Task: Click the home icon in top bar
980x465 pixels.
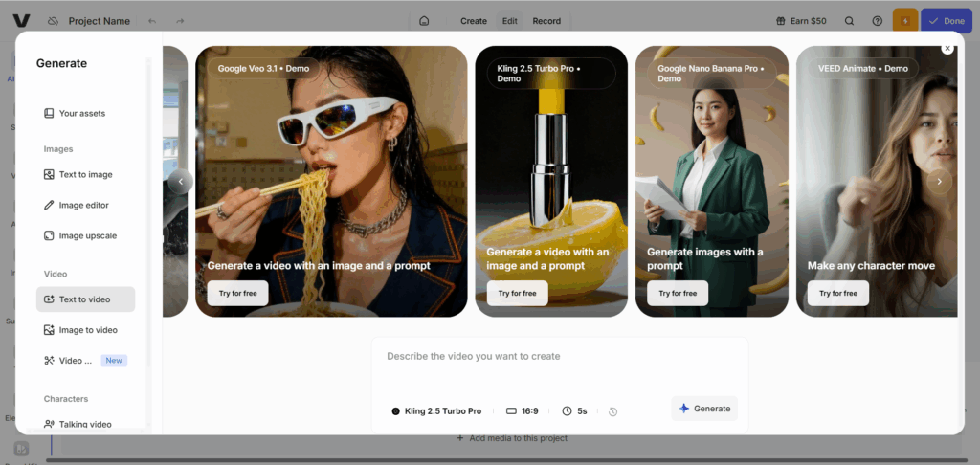Action: 424,21
